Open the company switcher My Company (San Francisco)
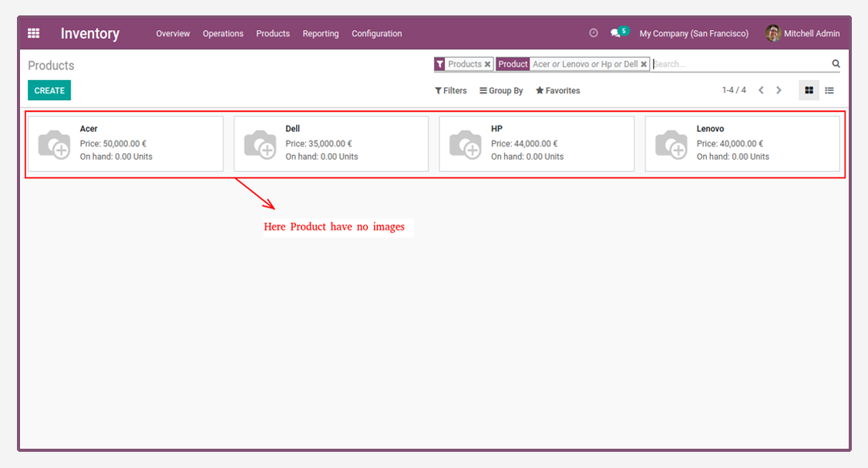Screen dimensions: 868x468 (694, 33)
